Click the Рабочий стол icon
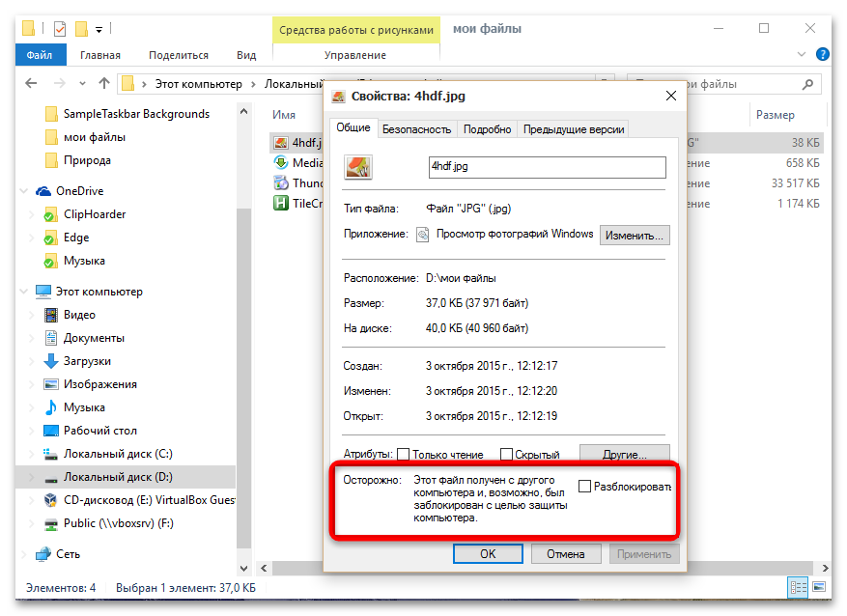The height and width of the screenshot is (616, 847). pos(51,431)
